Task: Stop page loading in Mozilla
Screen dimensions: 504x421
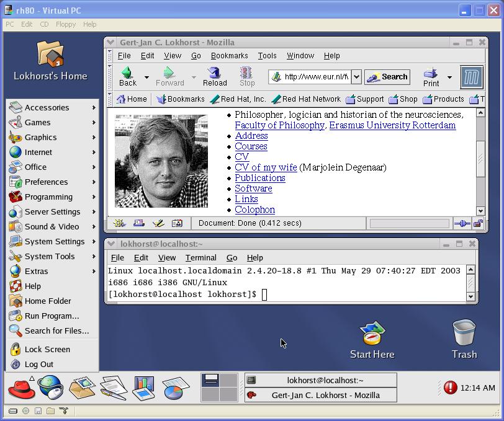Action: pos(247,77)
